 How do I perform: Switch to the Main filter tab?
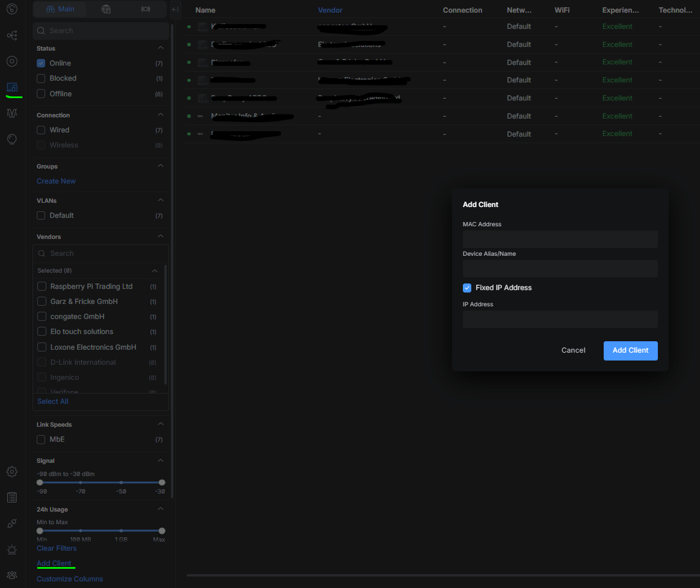coord(60,10)
